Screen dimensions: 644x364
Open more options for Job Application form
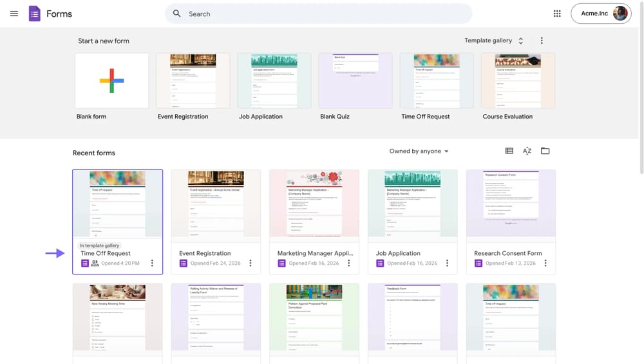coord(447,263)
